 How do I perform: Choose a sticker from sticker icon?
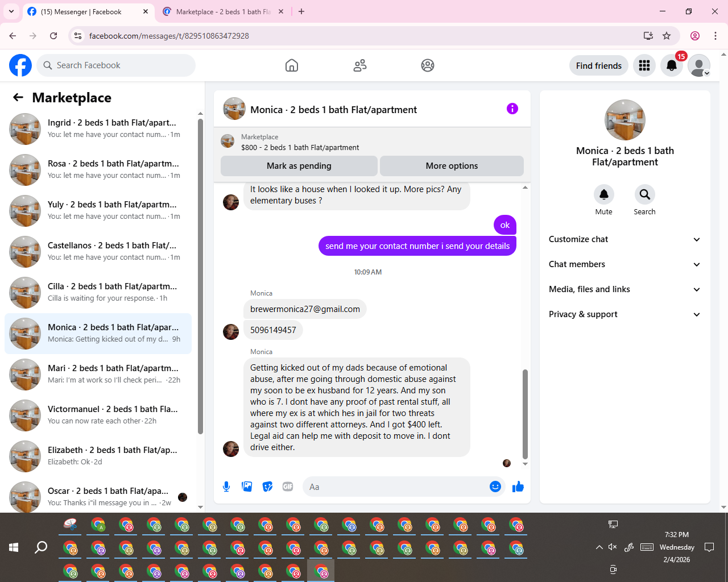[267, 487]
